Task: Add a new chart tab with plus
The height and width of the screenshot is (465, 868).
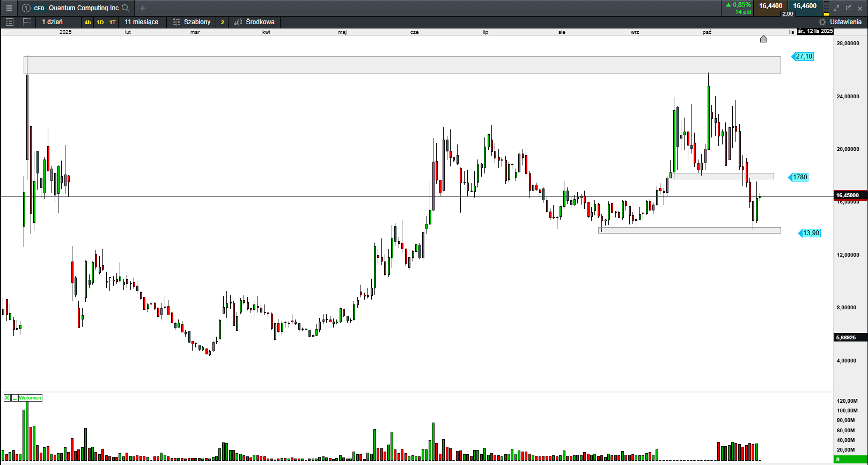Action: (x=143, y=8)
